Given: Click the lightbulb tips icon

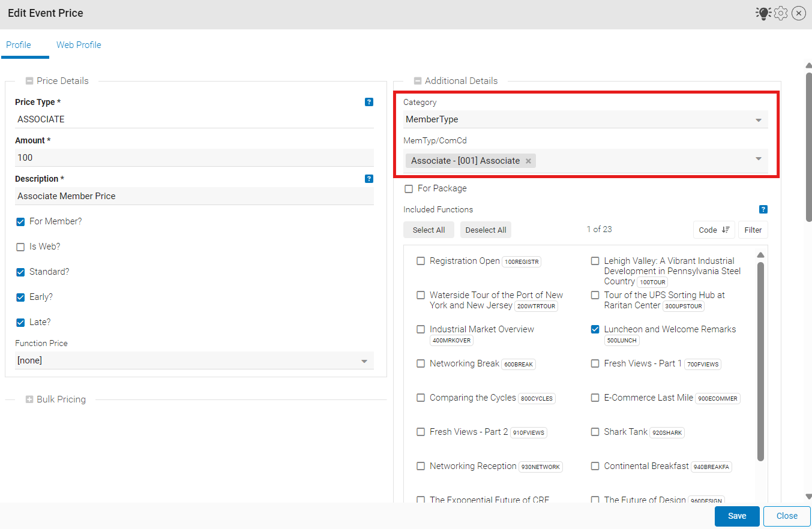Looking at the screenshot, I should [763, 13].
